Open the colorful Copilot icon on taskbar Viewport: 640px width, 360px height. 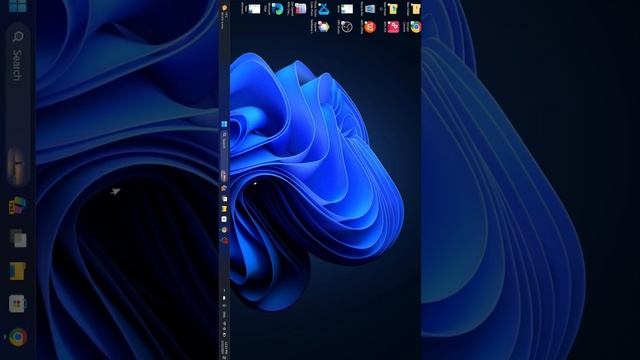click(224, 188)
